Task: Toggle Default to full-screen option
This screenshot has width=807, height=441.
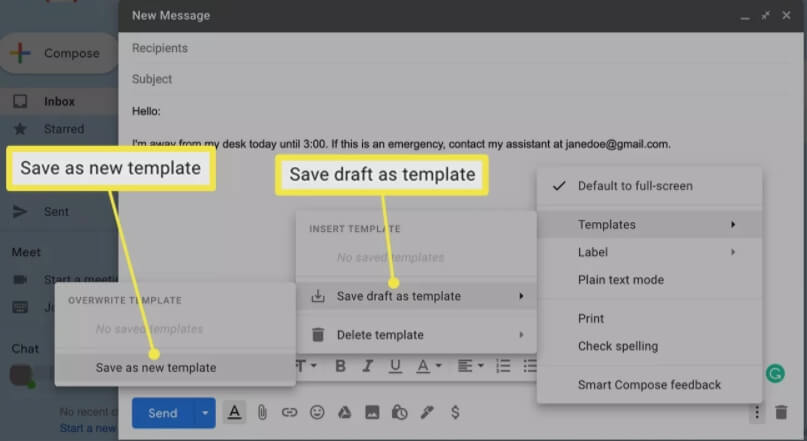Action: point(649,186)
